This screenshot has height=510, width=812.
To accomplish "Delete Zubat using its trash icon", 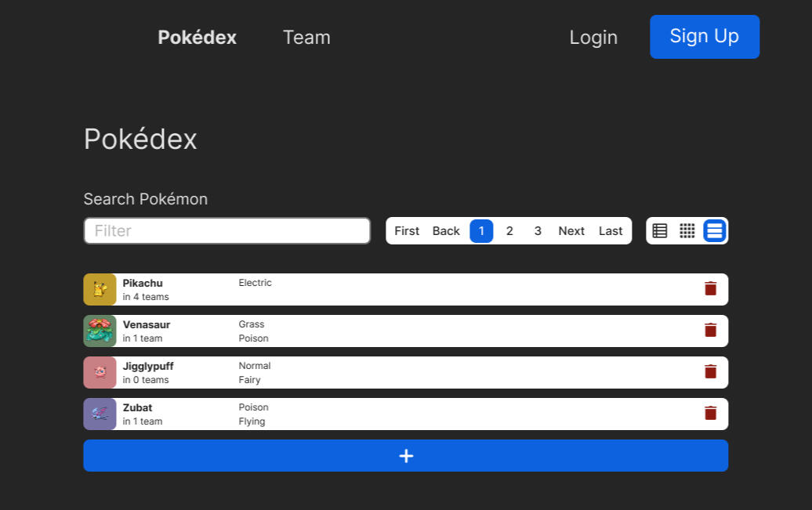I will [x=710, y=413].
